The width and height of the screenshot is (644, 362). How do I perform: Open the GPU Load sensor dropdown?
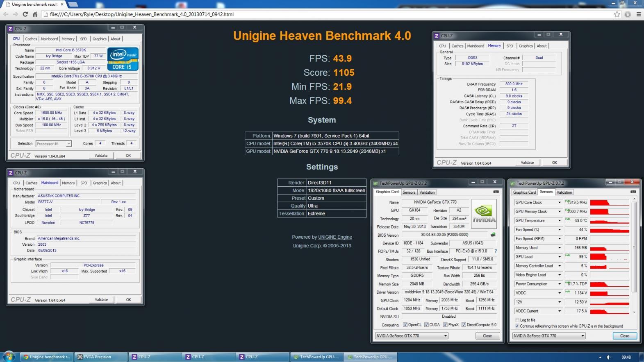click(x=559, y=257)
